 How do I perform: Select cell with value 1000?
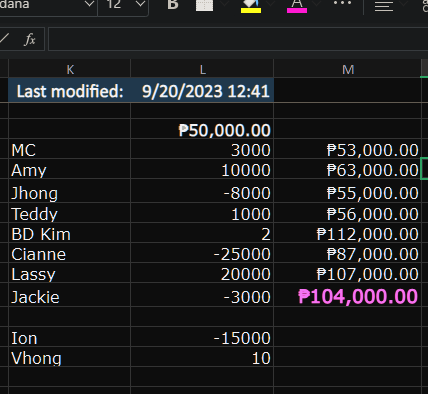[x=202, y=213]
